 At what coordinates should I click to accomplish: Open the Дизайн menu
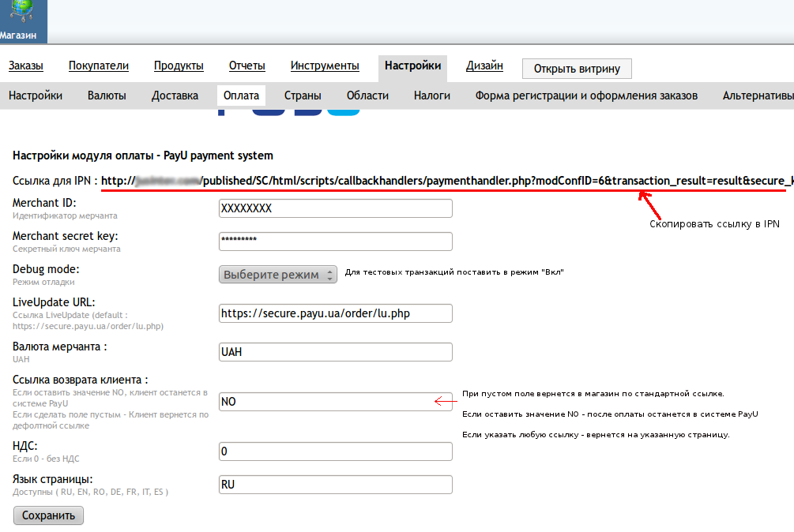(x=484, y=66)
